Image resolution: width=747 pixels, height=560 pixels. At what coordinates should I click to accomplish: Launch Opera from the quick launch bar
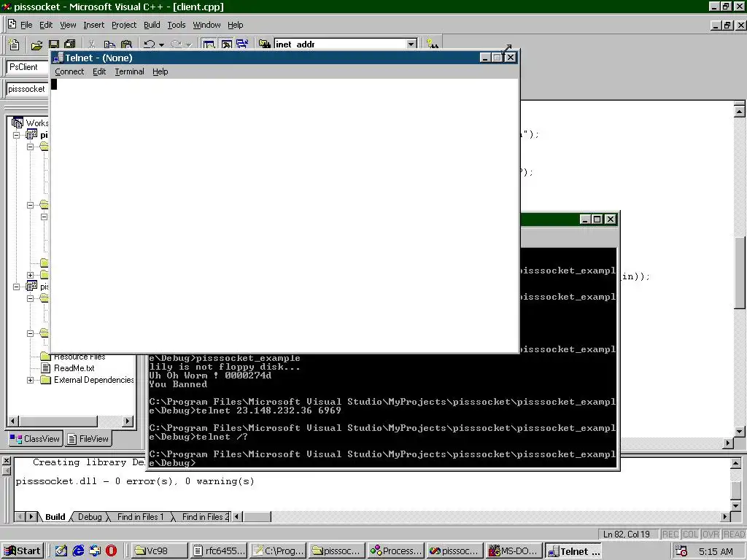click(111, 551)
